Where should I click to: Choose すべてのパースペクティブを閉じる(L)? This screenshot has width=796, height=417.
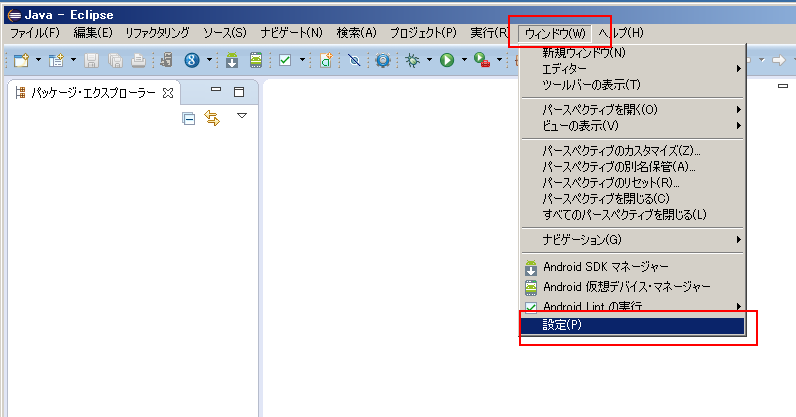click(632, 214)
